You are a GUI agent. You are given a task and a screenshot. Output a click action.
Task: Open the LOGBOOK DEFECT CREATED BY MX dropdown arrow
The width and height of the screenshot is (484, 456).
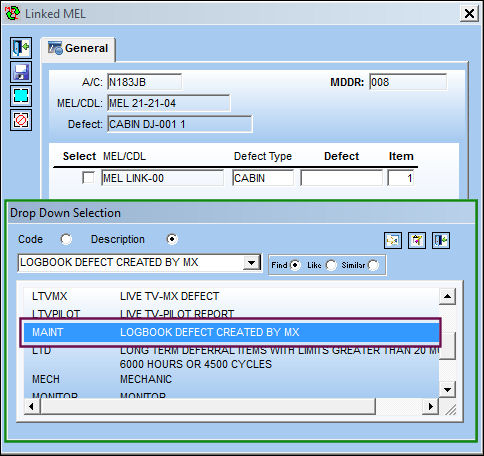(251, 263)
